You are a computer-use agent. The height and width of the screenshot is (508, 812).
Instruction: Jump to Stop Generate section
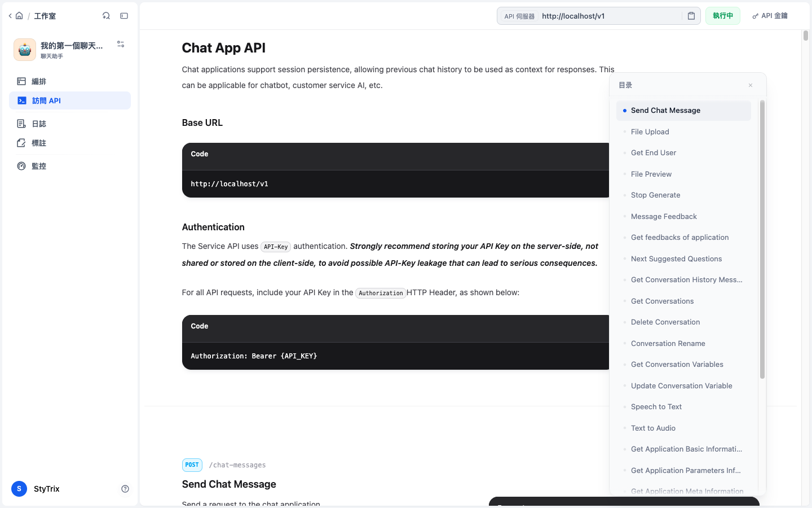click(x=683, y=195)
